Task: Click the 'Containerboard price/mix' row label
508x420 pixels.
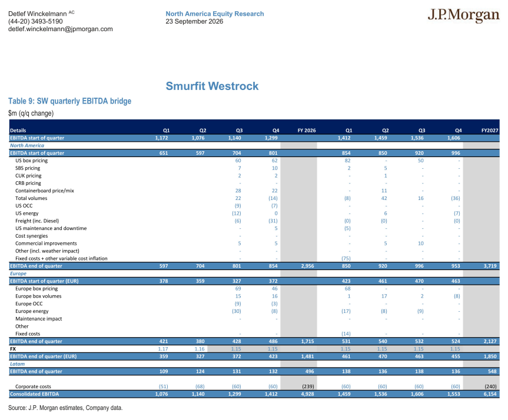Action: [45, 191]
